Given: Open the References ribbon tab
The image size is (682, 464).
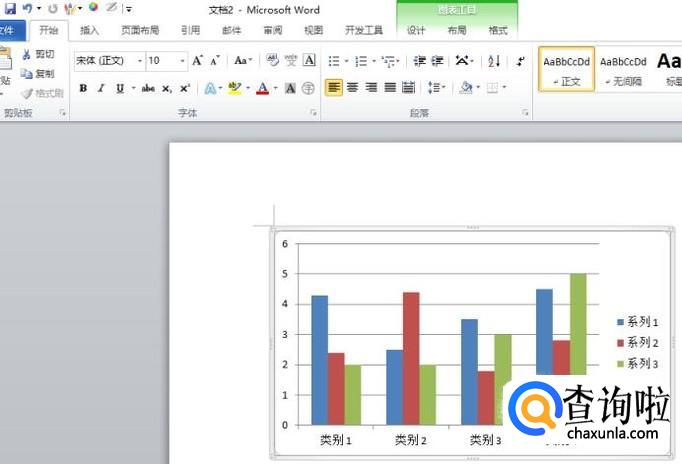Looking at the screenshot, I should 191,30.
